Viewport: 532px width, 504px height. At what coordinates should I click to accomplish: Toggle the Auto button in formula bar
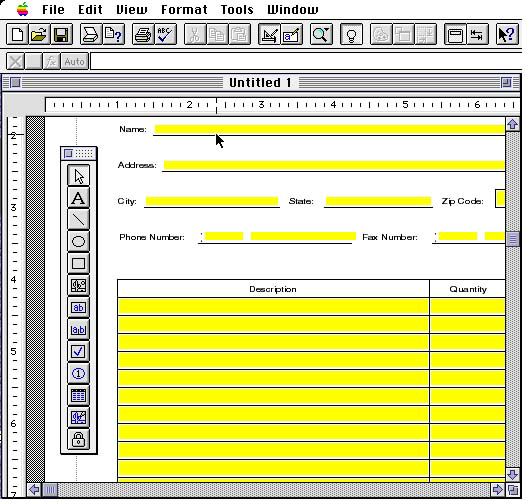pos(75,62)
